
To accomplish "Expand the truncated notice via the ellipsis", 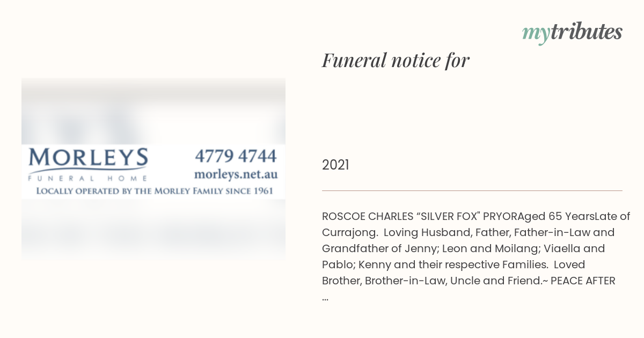I will coord(325,297).
